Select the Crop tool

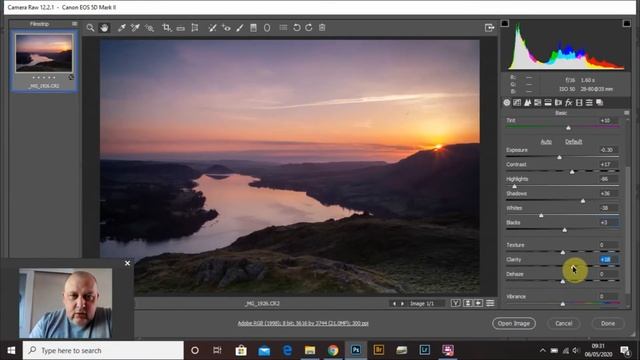pos(166,28)
